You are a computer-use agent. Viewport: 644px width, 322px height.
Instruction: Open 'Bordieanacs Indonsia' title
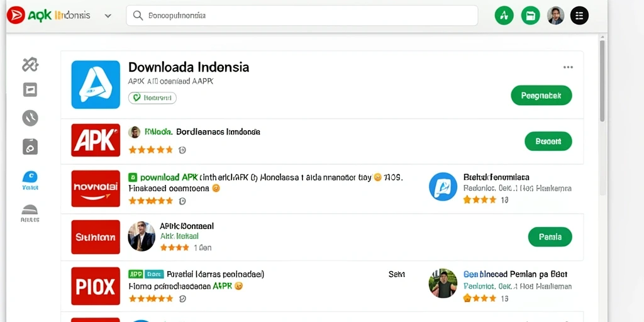click(x=218, y=132)
